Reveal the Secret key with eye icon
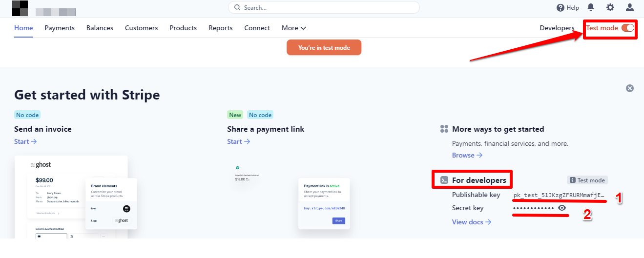The image size is (644, 258). (x=562, y=208)
